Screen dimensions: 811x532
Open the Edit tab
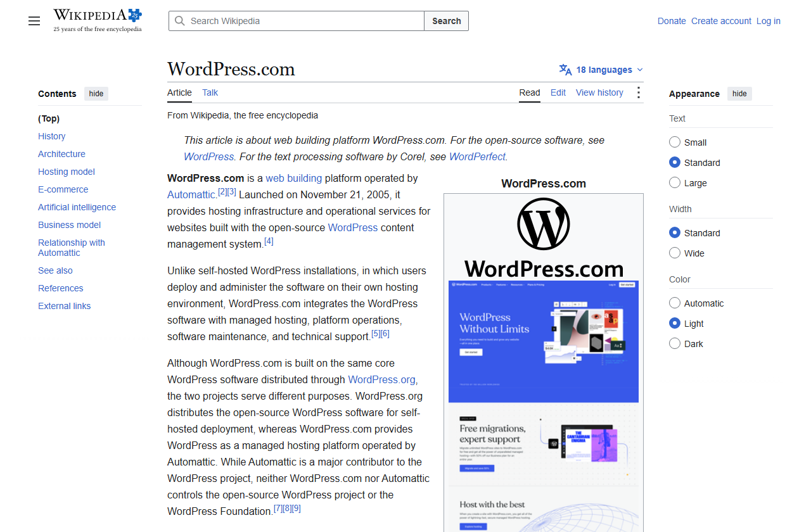click(x=558, y=92)
